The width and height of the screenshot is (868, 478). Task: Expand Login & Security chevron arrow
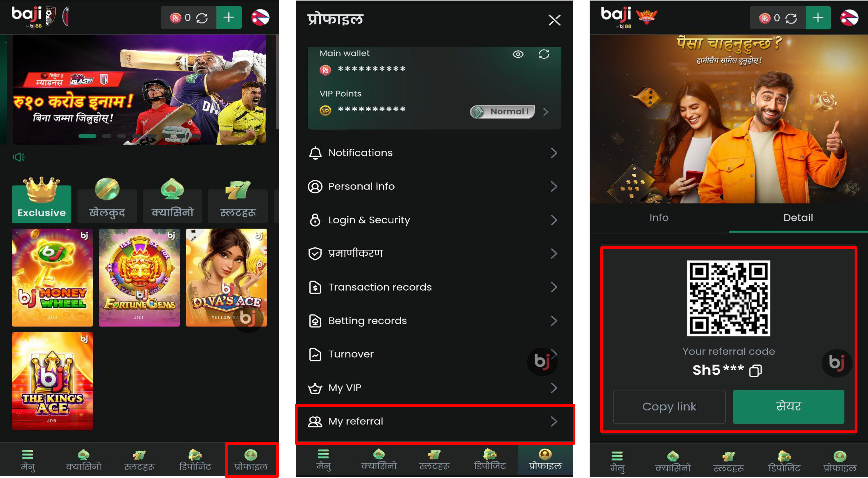(553, 220)
